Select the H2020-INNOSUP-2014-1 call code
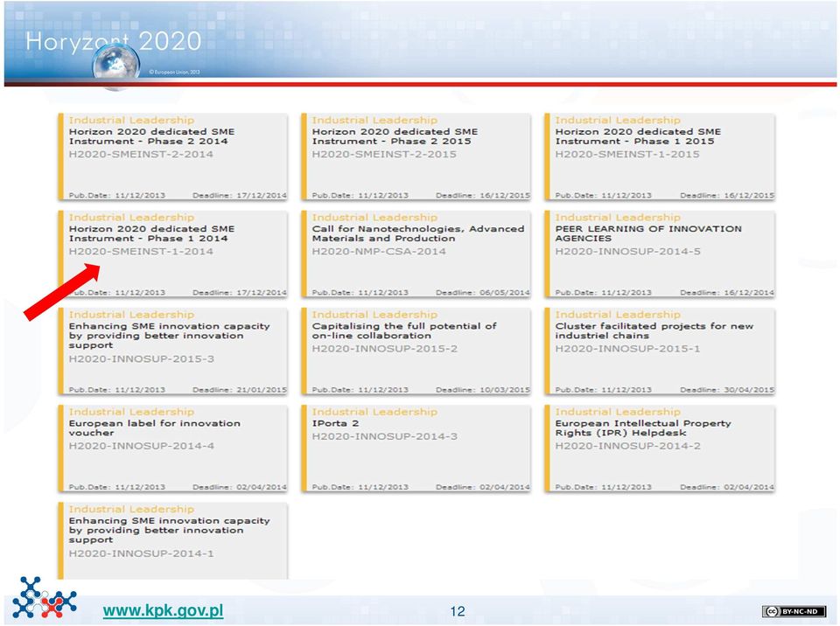Viewport: 840px width, 626px height. 142,553
